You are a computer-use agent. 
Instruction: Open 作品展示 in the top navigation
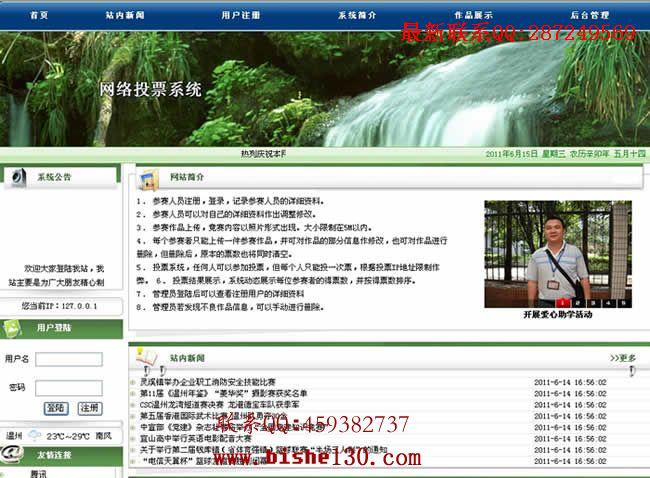473,15
